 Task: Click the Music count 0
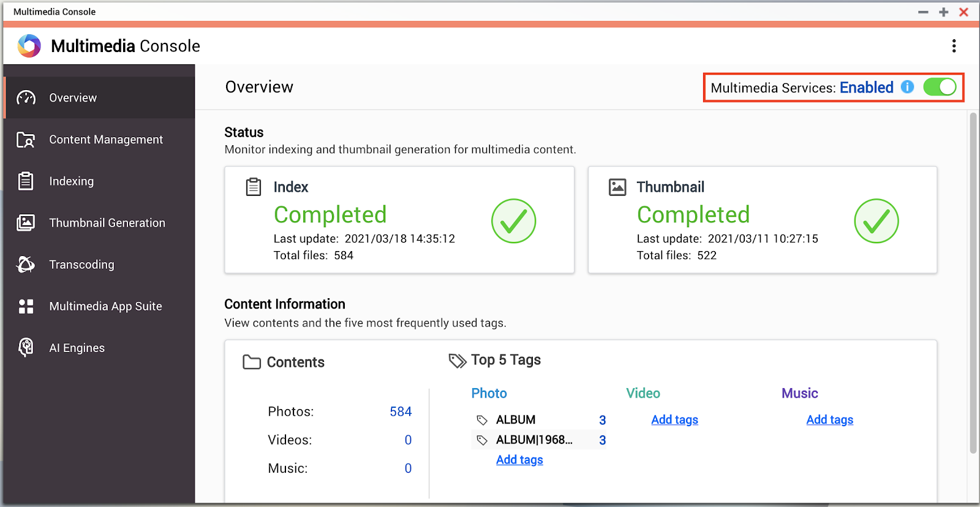click(x=408, y=468)
